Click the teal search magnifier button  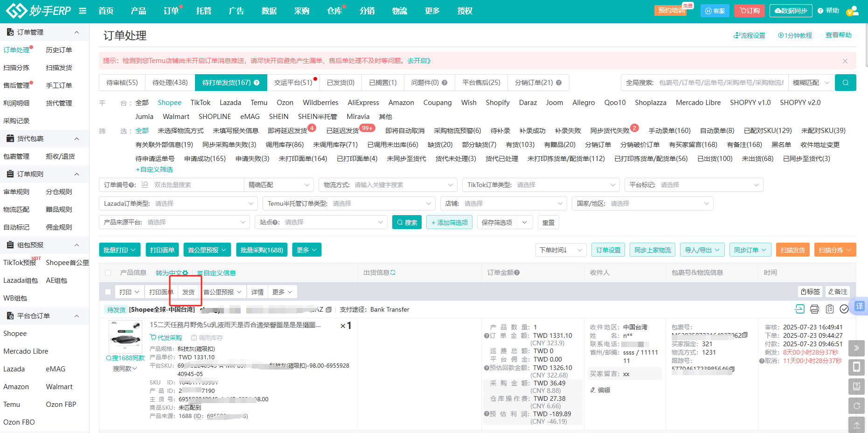pyautogui.click(x=845, y=83)
